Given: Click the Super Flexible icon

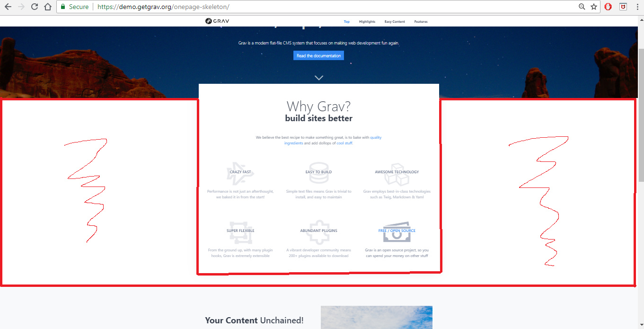Looking at the screenshot, I should tap(240, 232).
